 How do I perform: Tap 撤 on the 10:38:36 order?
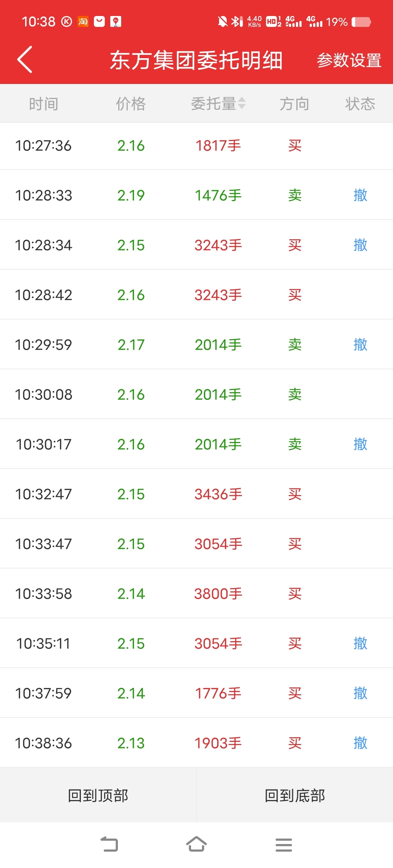tap(360, 743)
